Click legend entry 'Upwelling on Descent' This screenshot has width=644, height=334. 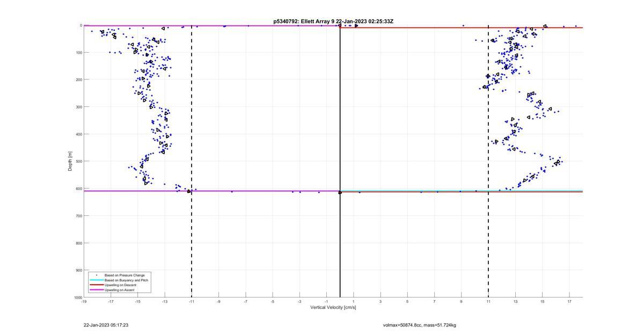click(x=121, y=285)
